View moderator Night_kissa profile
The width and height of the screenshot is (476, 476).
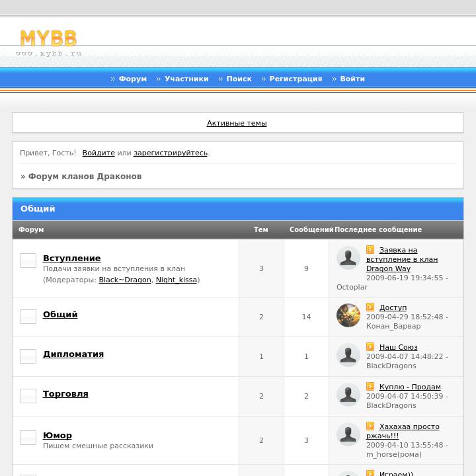click(x=177, y=280)
